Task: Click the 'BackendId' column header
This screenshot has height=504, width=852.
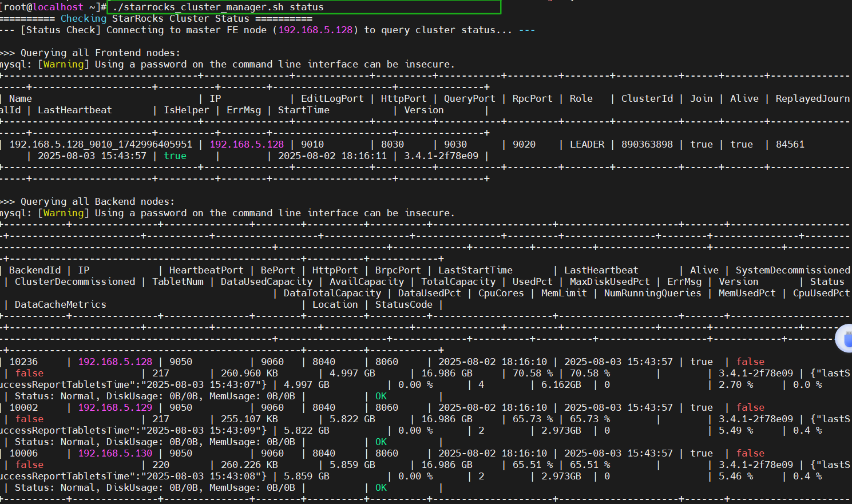Action: [35, 270]
